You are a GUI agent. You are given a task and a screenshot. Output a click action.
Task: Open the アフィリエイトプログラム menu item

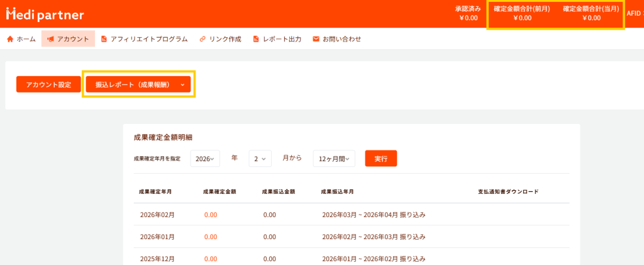point(148,39)
